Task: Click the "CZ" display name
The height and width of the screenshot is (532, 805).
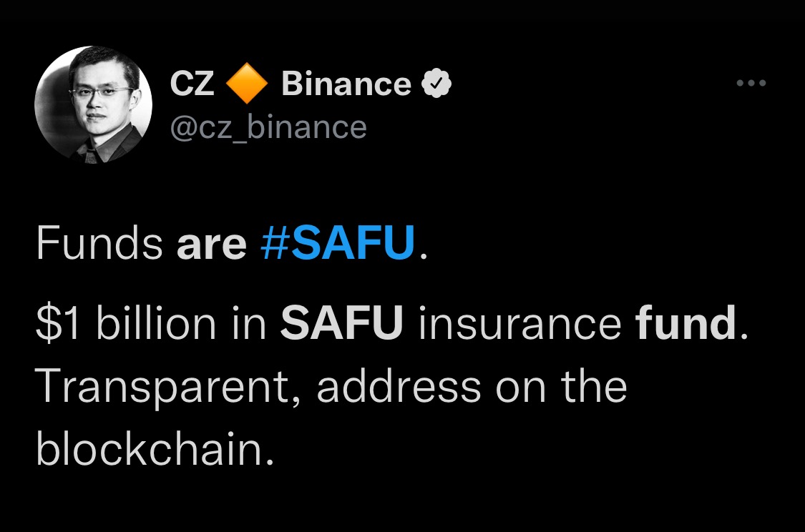Action: (x=192, y=84)
